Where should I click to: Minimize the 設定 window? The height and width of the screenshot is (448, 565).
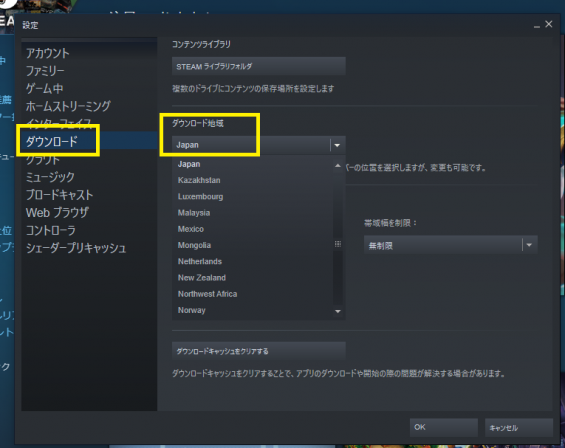(537, 25)
